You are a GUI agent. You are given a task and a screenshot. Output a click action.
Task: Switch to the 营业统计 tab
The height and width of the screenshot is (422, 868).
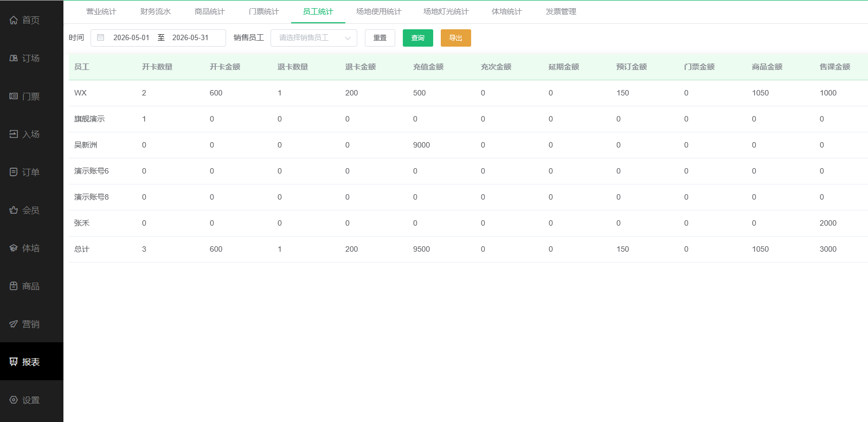tap(101, 11)
